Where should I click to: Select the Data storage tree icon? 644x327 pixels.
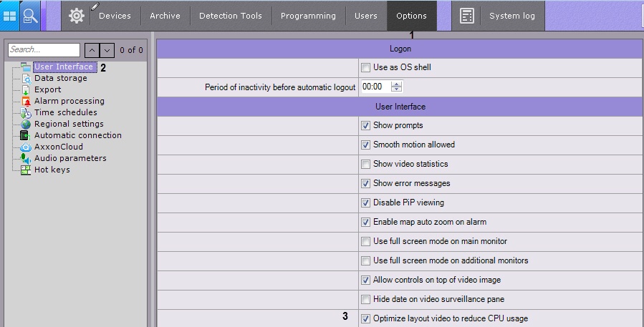26,78
